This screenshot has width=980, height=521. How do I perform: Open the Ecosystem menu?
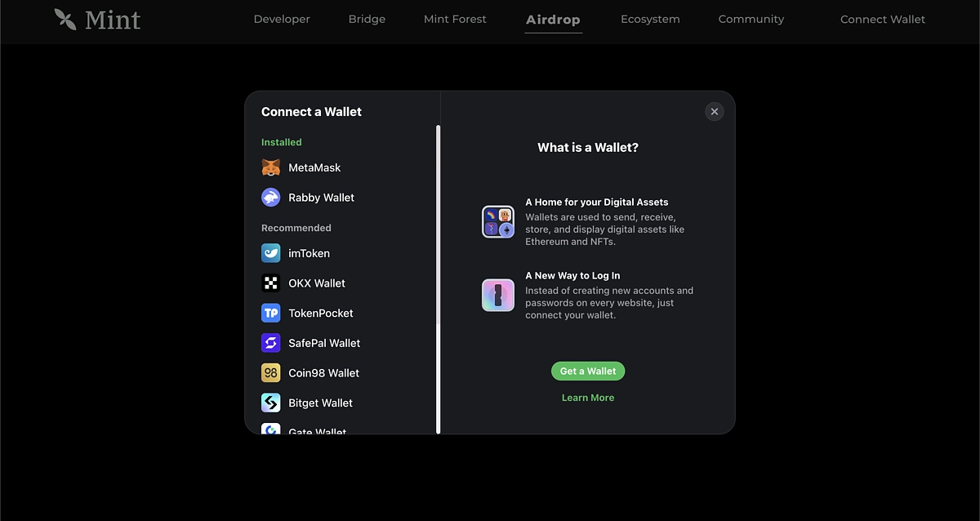650,19
